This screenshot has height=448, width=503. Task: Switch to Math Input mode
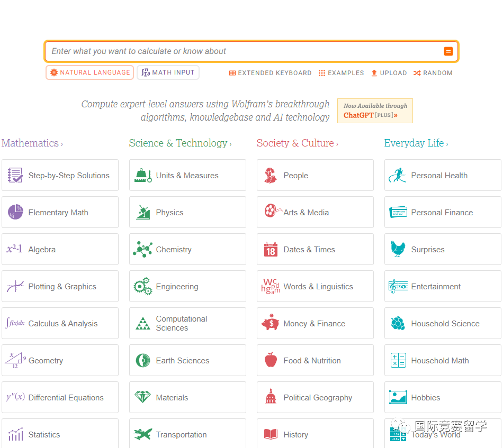point(168,72)
